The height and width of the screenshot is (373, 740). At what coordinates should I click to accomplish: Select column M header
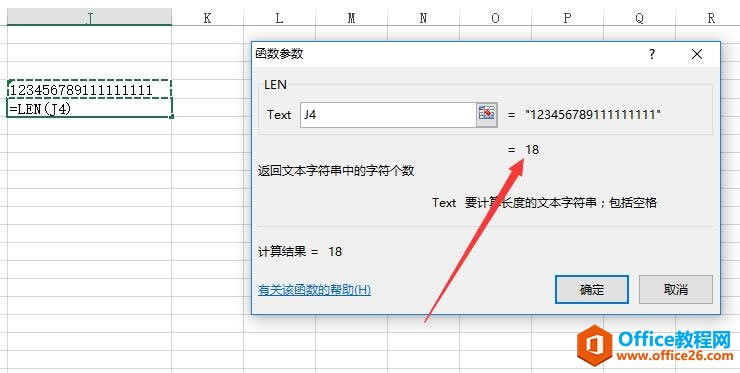pos(352,17)
